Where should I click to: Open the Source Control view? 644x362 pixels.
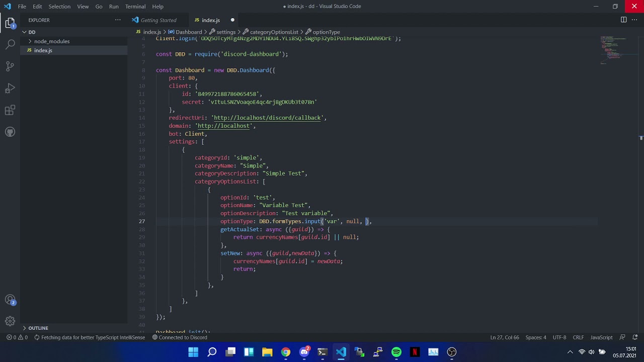click(x=10, y=66)
